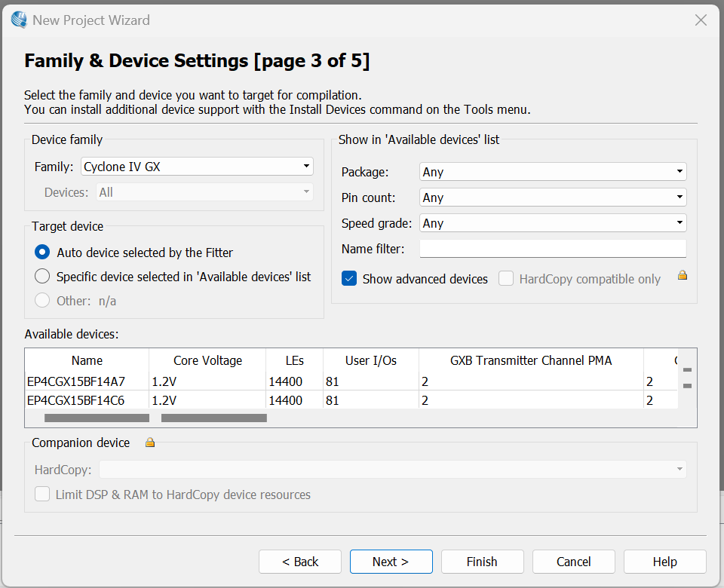Select device row EP4CGX15BF14C6
This screenshot has height=588, width=724.
click(x=351, y=400)
